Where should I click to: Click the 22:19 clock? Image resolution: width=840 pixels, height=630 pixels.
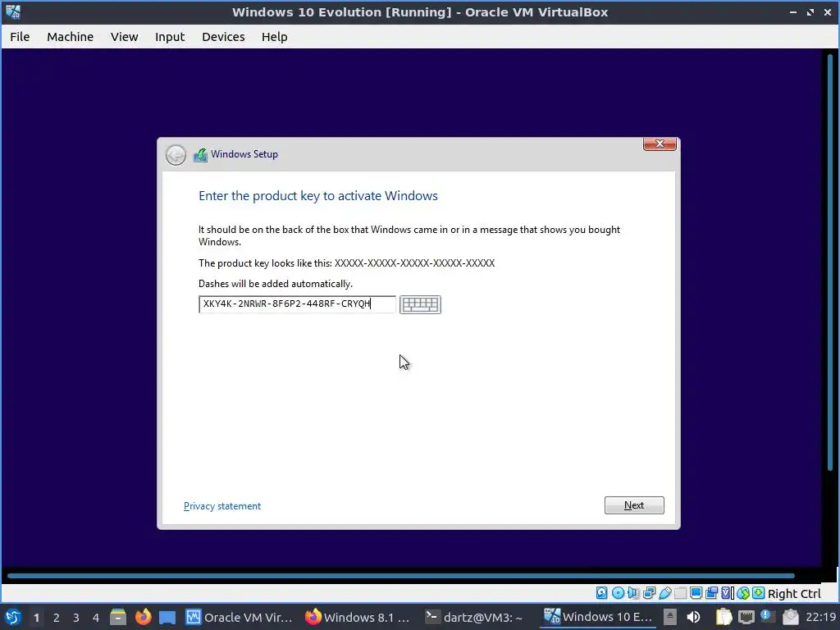tap(820, 617)
